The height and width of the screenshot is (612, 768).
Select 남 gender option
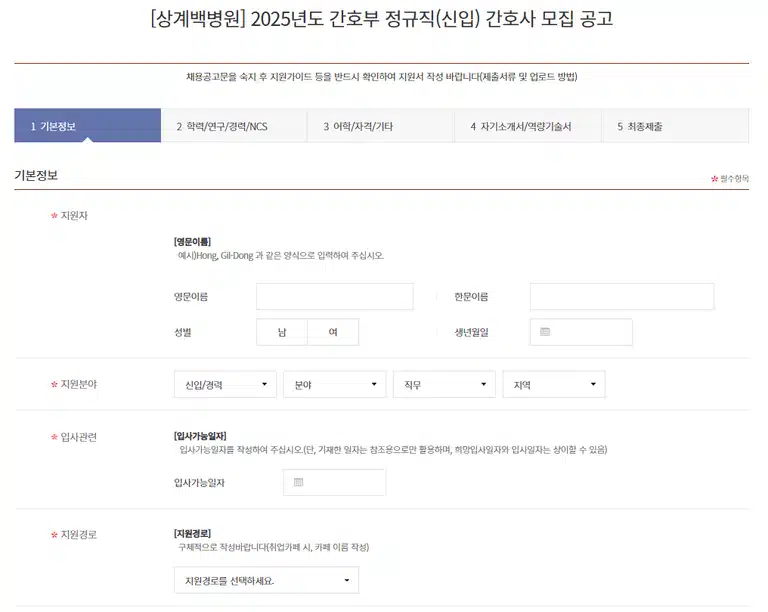point(282,332)
